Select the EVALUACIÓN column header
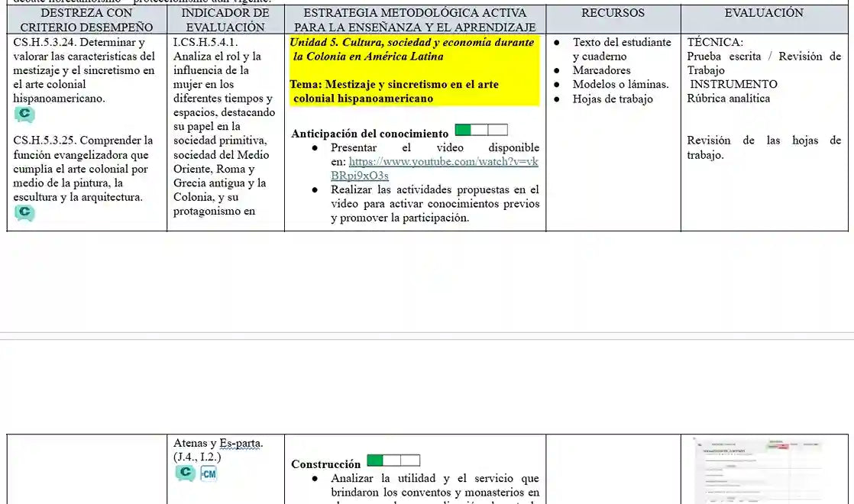The image size is (854, 504). 764,13
